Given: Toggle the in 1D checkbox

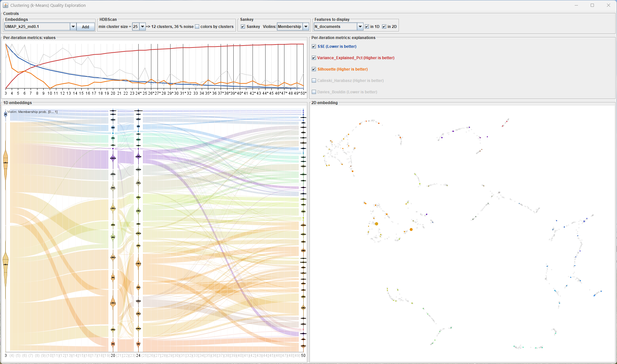Looking at the screenshot, I should pyautogui.click(x=367, y=27).
